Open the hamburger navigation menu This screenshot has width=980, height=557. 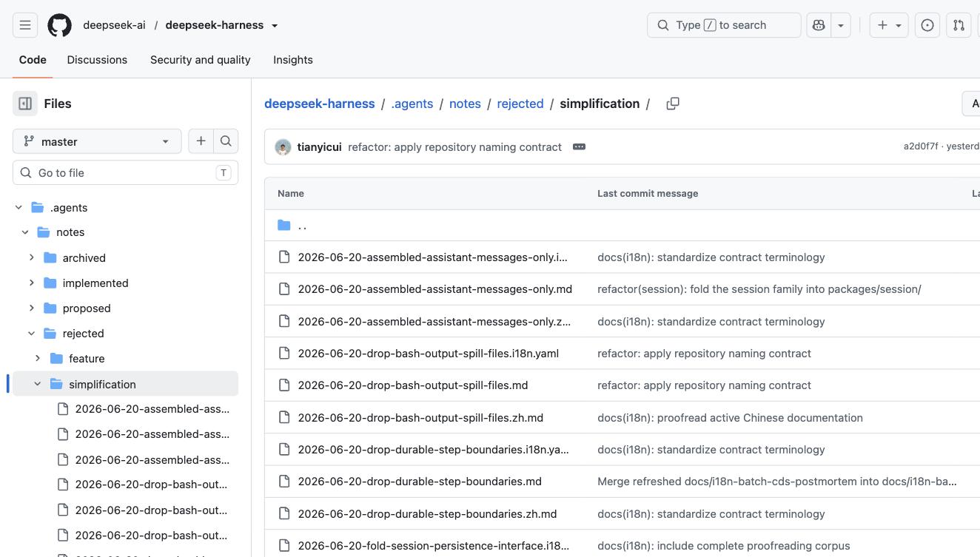(x=25, y=25)
